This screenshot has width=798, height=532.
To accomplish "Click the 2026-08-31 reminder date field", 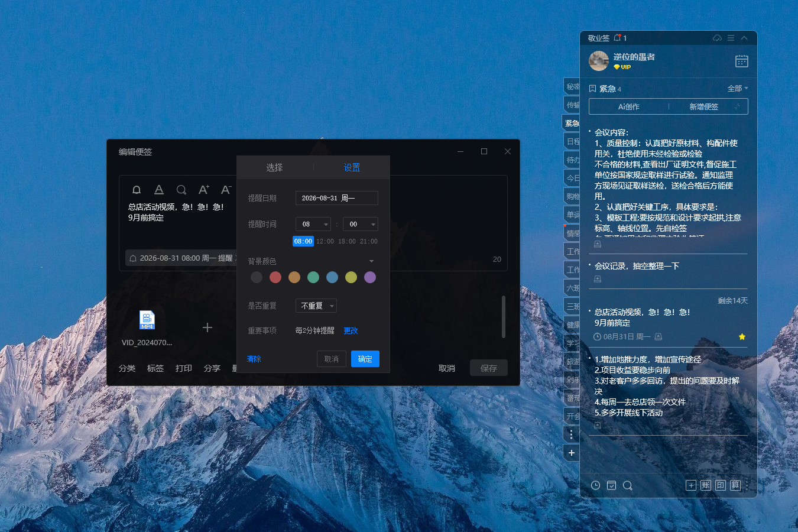I will (337, 198).
